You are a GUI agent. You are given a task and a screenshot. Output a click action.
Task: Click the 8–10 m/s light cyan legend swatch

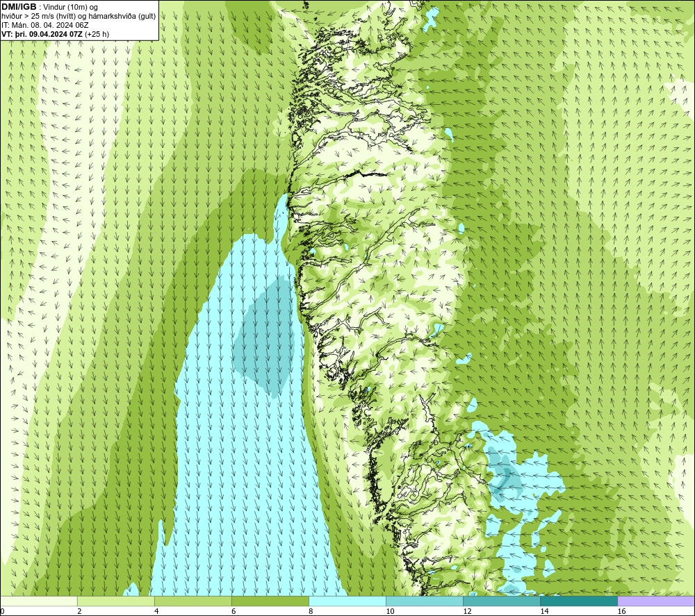[x=347, y=601]
